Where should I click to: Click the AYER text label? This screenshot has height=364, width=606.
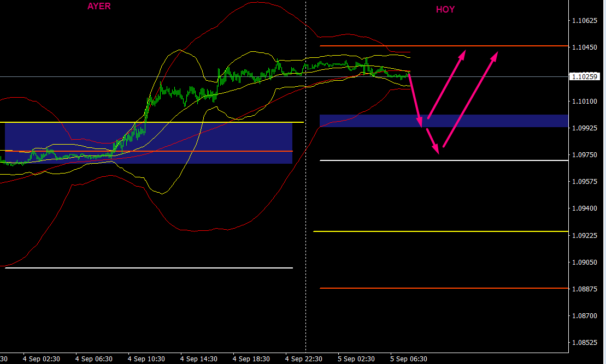99,7
